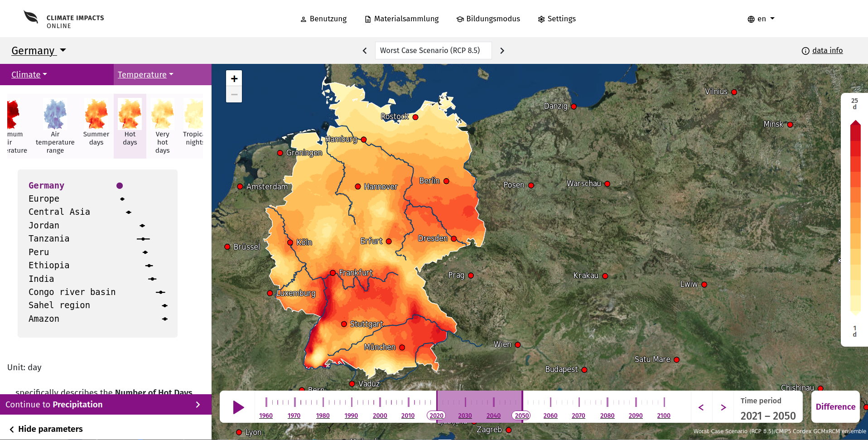
Task: Select the Very hot days thumbnail
Action: [x=162, y=126]
